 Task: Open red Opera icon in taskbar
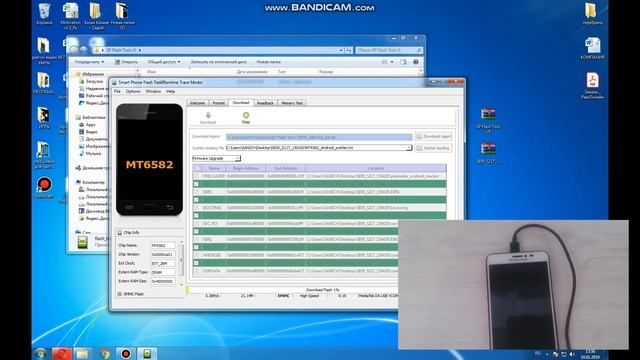click(62, 353)
